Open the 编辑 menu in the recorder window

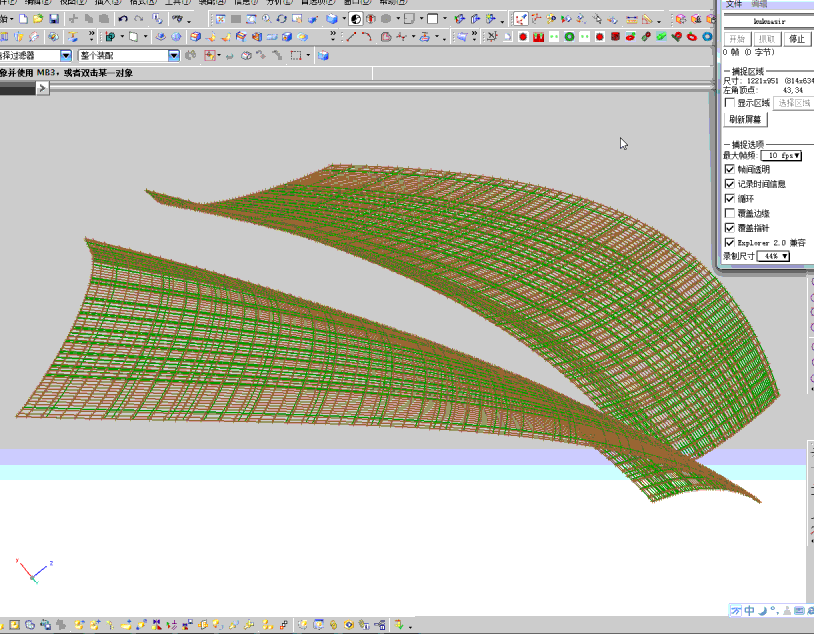click(x=759, y=4)
